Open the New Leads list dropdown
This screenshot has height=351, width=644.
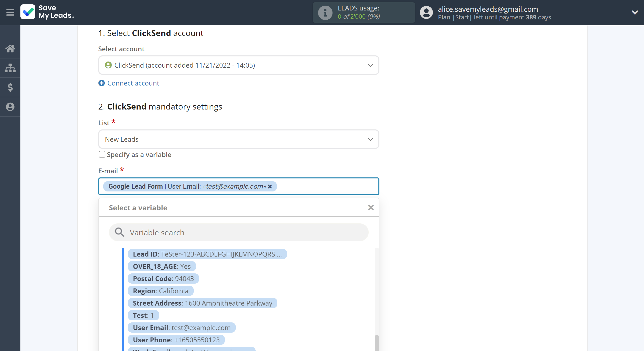[x=239, y=139]
